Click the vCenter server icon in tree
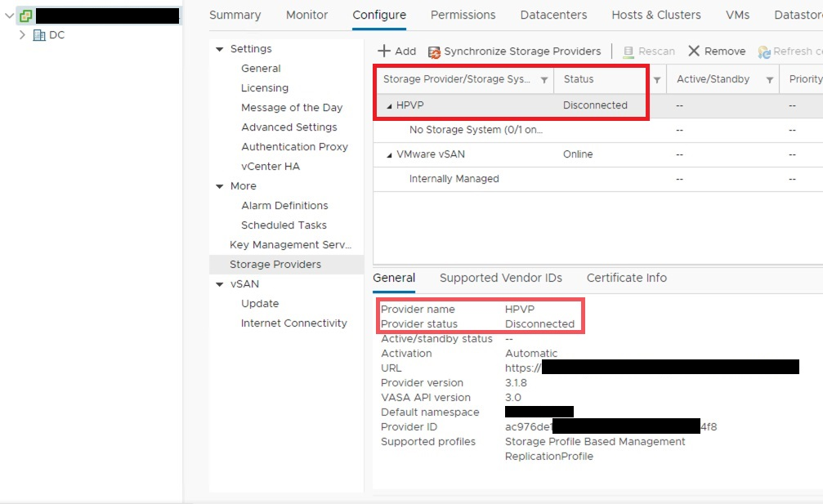823x504 pixels. pos(26,16)
